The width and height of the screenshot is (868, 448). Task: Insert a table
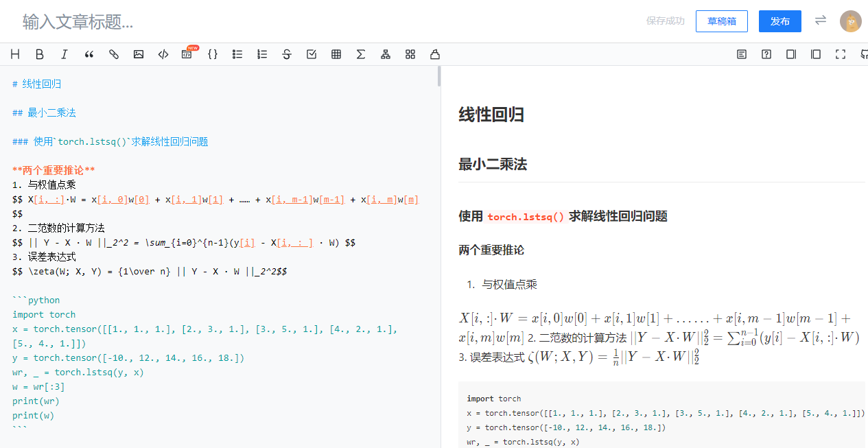tap(336, 54)
